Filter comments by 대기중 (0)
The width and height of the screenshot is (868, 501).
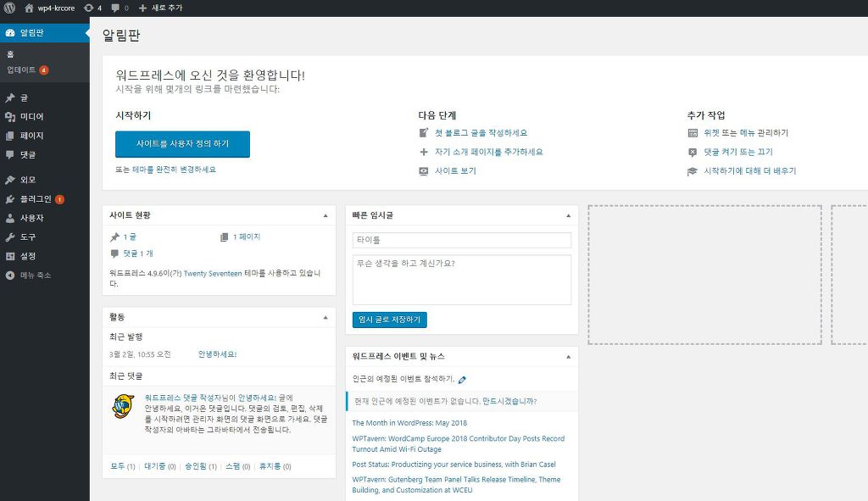(160, 467)
